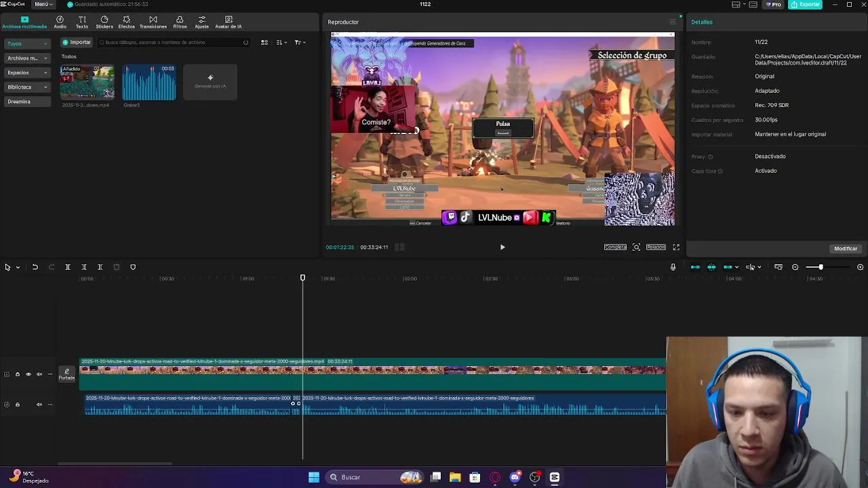This screenshot has width=868, height=488.
Task: Toggle preview axis icon
Action: tap(750, 267)
